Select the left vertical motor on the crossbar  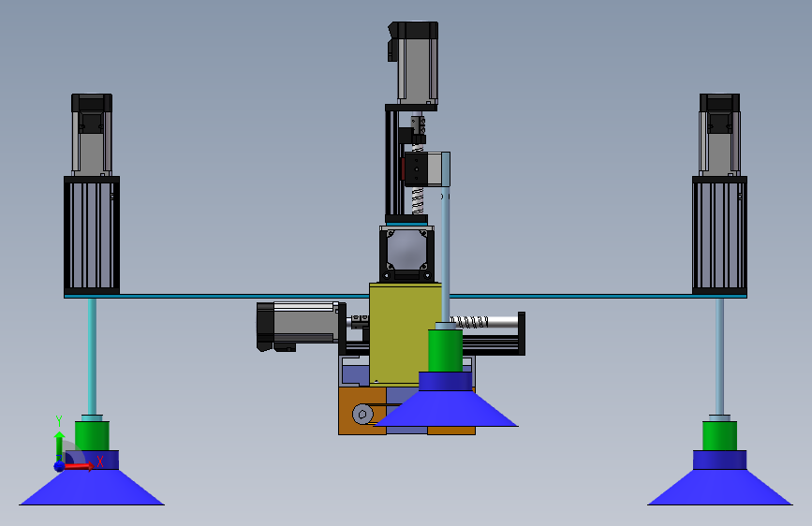[92, 135]
